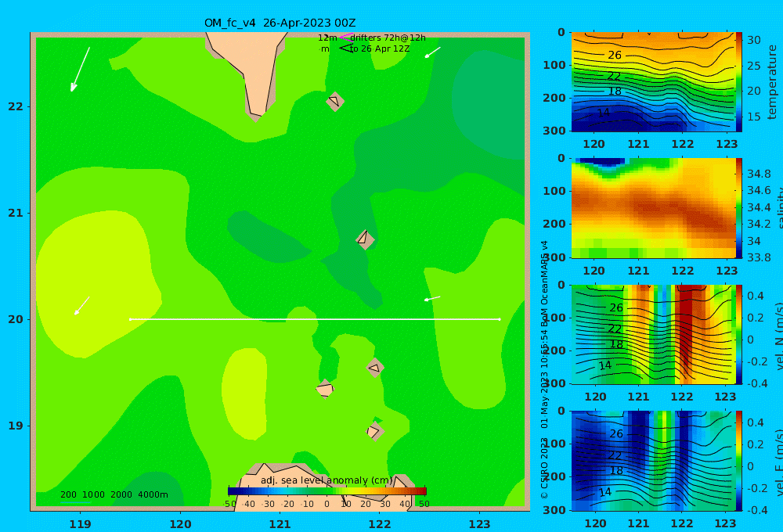Open the eastward velocity section panel
Image resolution: width=783 pixels, height=532 pixels.
[653, 461]
